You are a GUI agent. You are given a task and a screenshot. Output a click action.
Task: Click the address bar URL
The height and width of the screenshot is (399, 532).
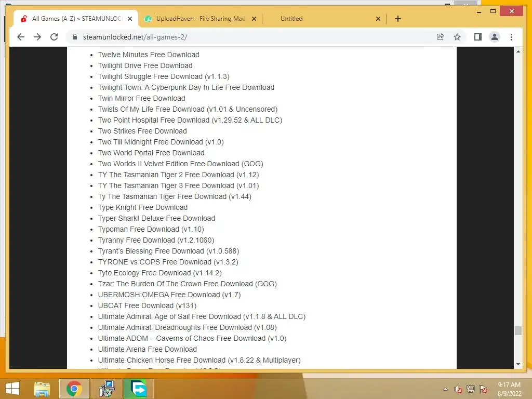[135, 37]
